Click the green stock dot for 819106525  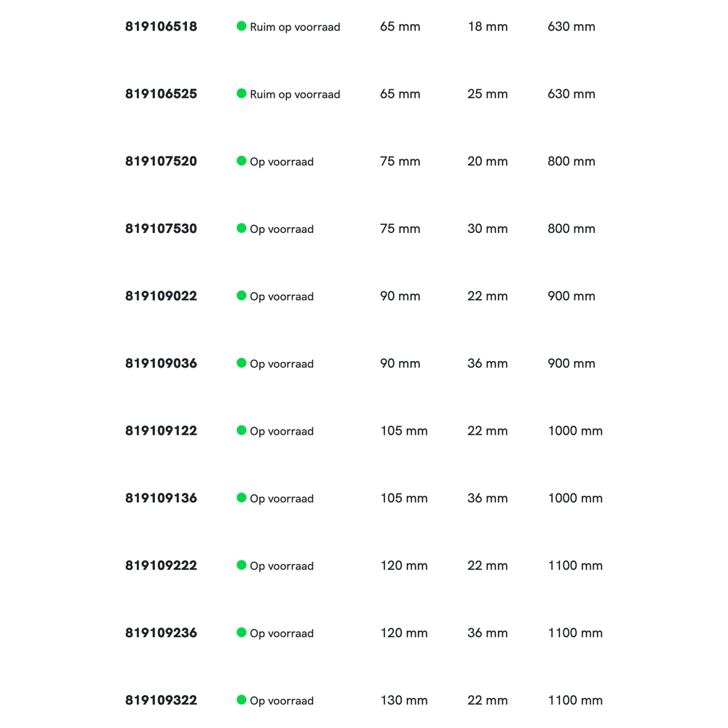(242, 93)
